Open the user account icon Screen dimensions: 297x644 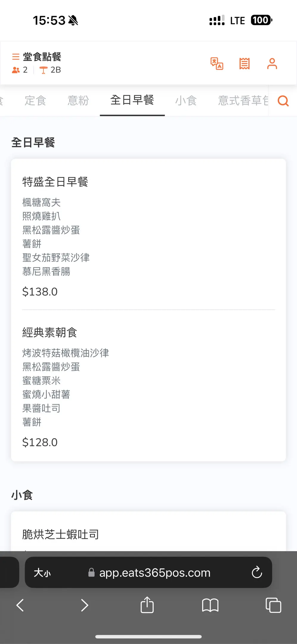[272, 64]
